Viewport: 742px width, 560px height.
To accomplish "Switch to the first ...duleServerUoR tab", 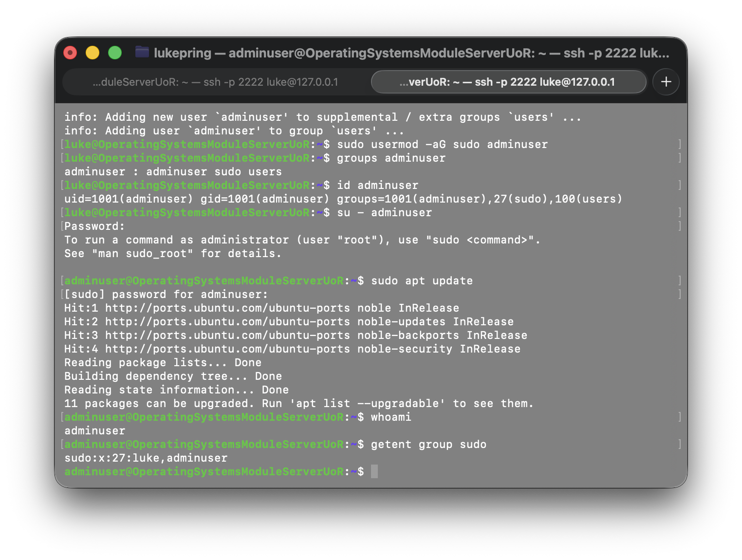I will [215, 82].
